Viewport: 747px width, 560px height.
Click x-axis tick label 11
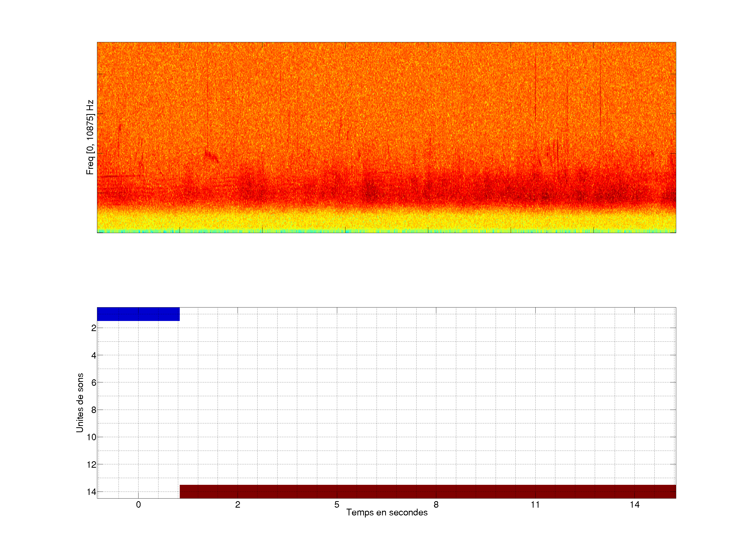click(x=535, y=505)
